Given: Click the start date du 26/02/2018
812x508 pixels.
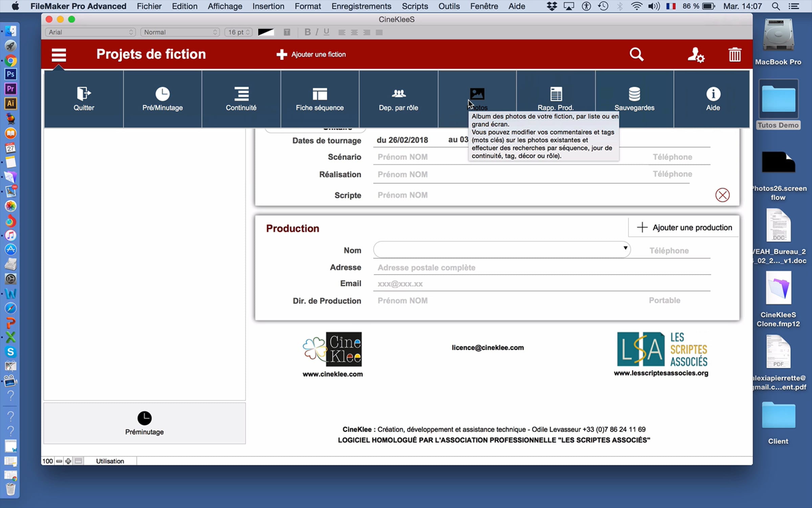Looking at the screenshot, I should (402, 140).
